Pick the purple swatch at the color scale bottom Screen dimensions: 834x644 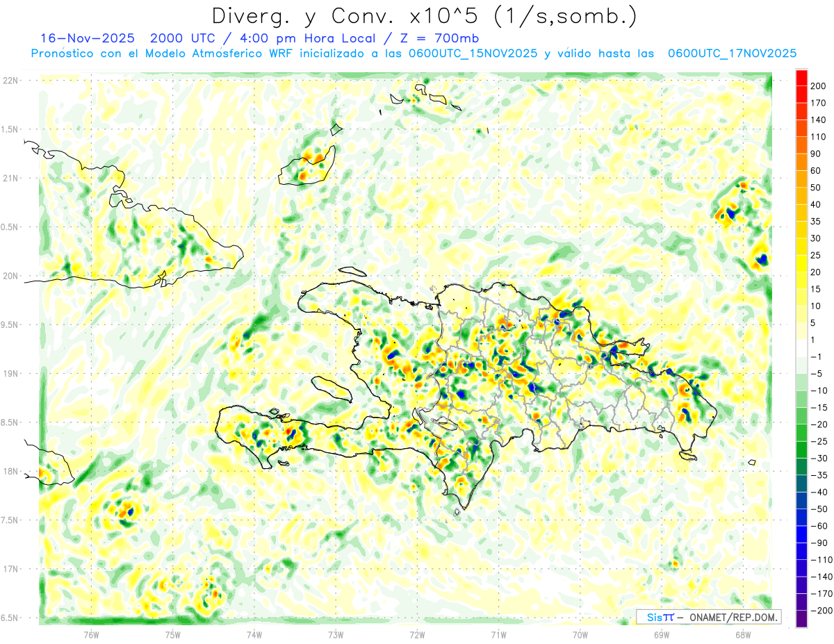point(801,619)
